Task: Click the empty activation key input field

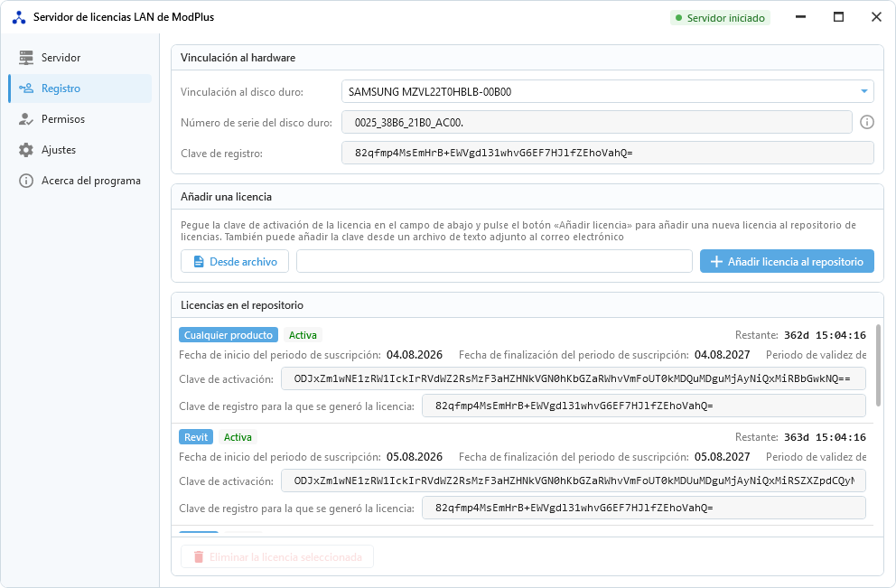Action: pyautogui.click(x=494, y=262)
